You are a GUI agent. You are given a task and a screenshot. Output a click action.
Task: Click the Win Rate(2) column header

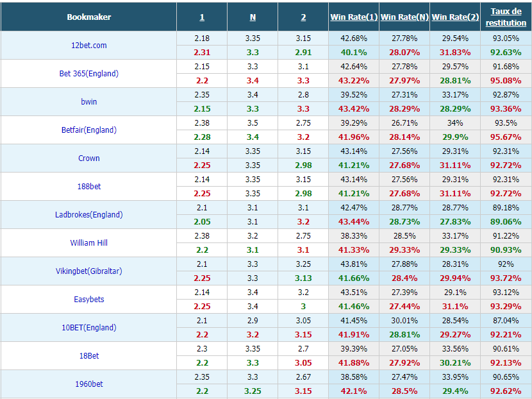pos(455,17)
